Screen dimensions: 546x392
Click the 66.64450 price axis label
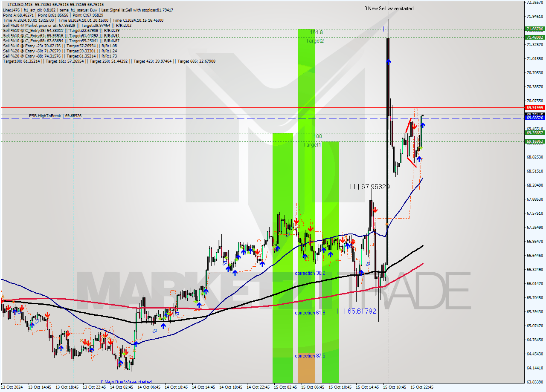coord(535,255)
